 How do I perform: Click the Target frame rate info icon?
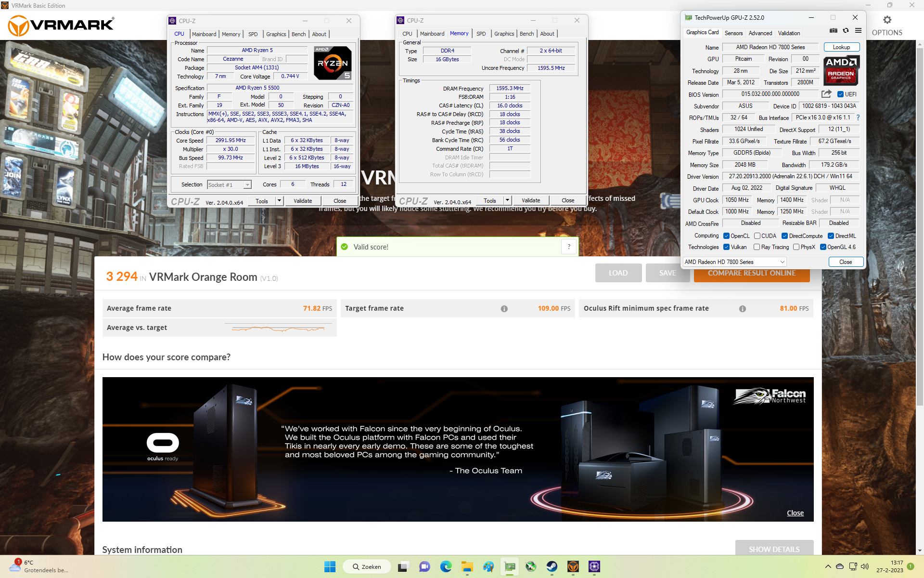coord(504,309)
